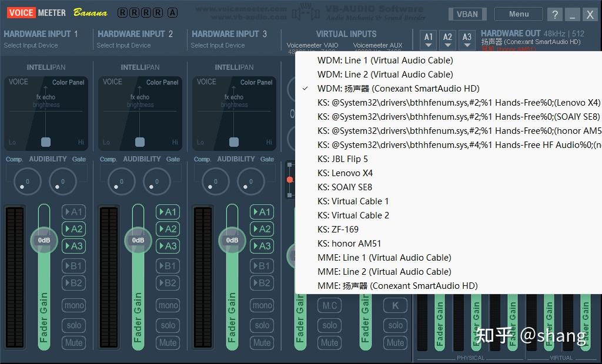Image resolution: width=602 pixels, height=364 pixels.
Task: Toggle A1 bus routing on Hardware Input 1
Action: click(x=73, y=212)
